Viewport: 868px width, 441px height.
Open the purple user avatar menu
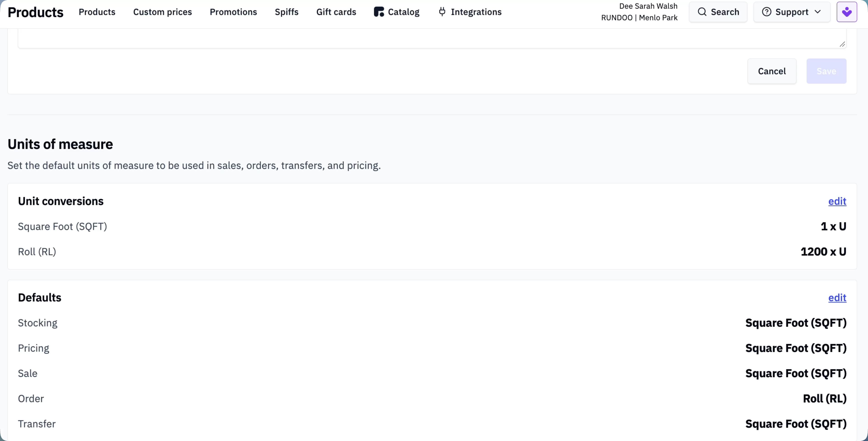(x=847, y=12)
